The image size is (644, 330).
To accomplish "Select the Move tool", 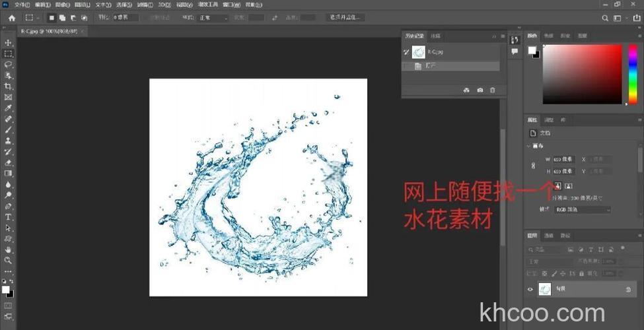I will coord(8,43).
